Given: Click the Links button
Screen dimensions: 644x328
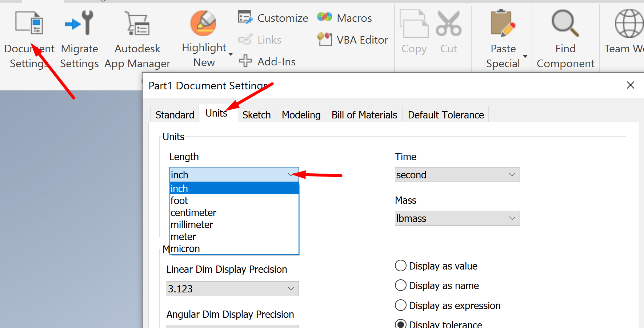Looking at the screenshot, I should 260,40.
